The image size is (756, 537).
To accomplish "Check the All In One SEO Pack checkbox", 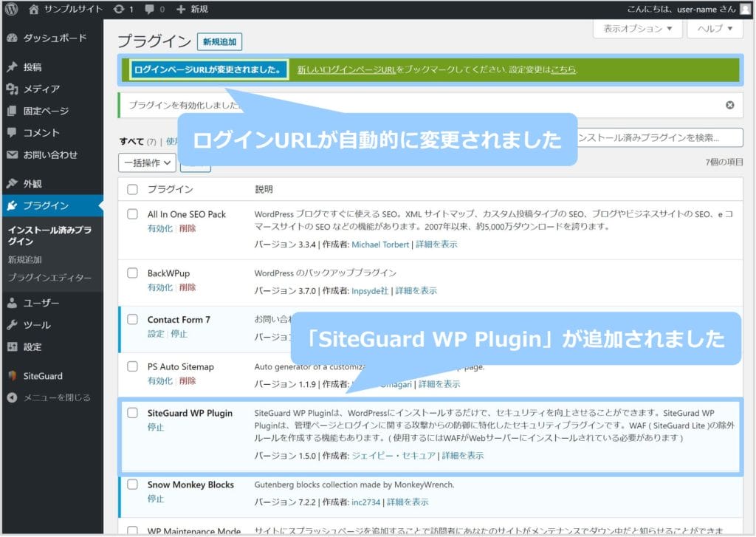I will [x=132, y=214].
